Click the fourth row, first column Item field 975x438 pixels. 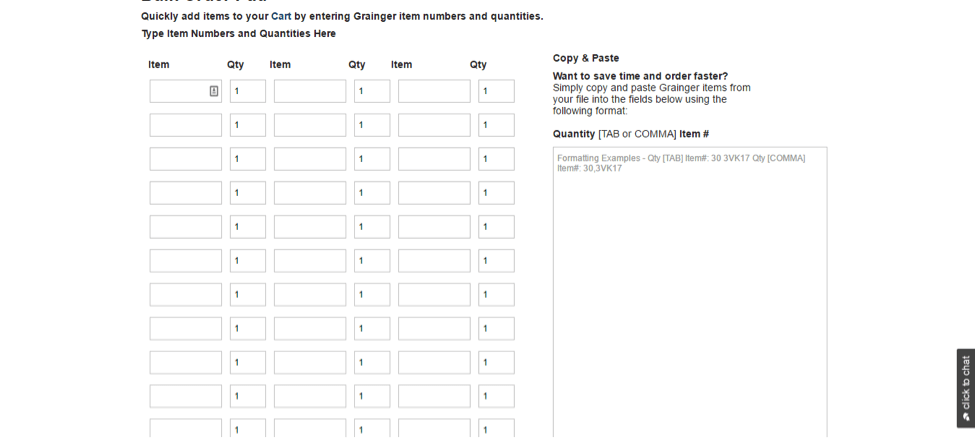pos(186,193)
